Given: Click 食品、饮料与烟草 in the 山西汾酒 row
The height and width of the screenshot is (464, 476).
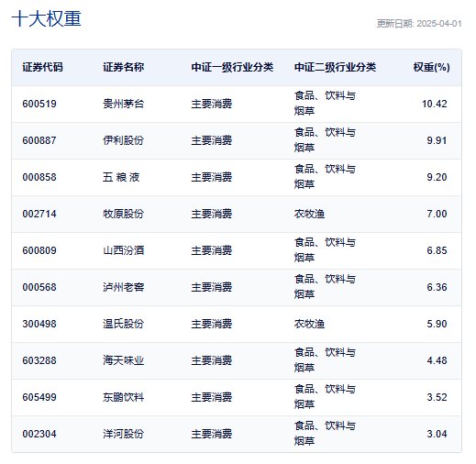Looking at the screenshot, I should (325, 250).
